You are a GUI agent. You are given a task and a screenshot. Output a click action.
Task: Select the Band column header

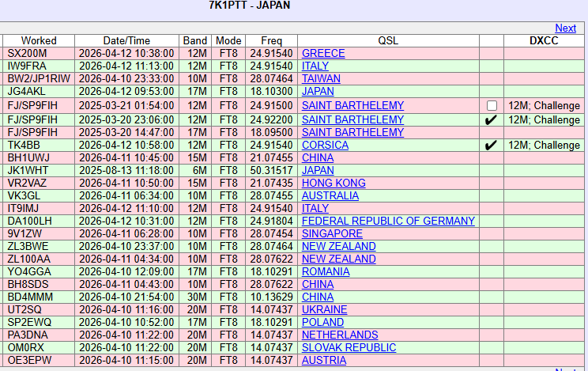[x=195, y=40]
